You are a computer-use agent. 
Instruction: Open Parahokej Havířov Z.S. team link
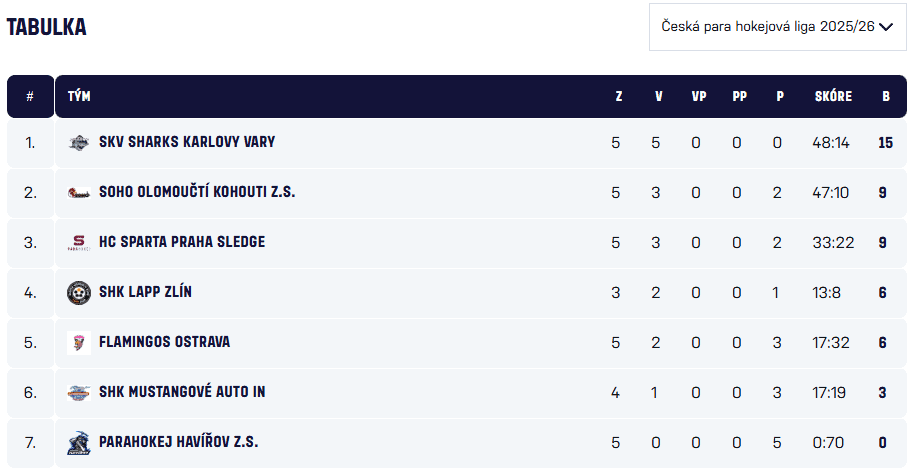178,442
